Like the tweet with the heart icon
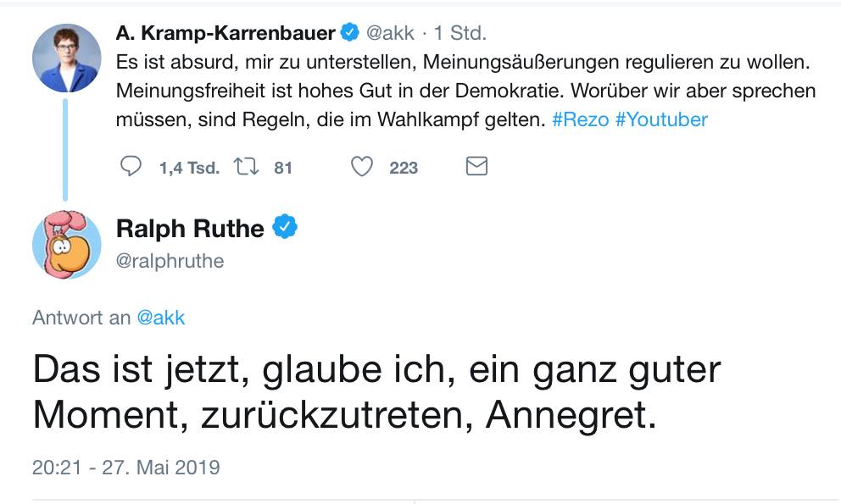This screenshot has width=841, height=504. click(362, 168)
